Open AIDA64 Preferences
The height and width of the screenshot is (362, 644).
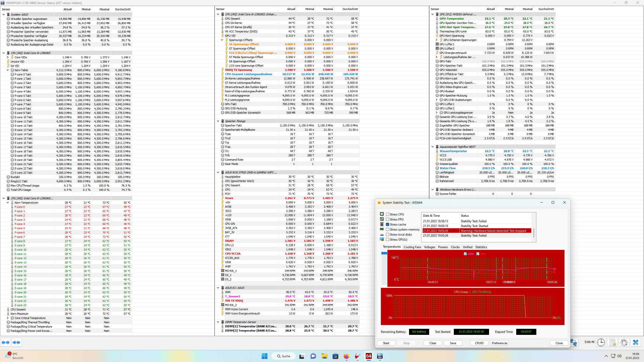coord(500,343)
